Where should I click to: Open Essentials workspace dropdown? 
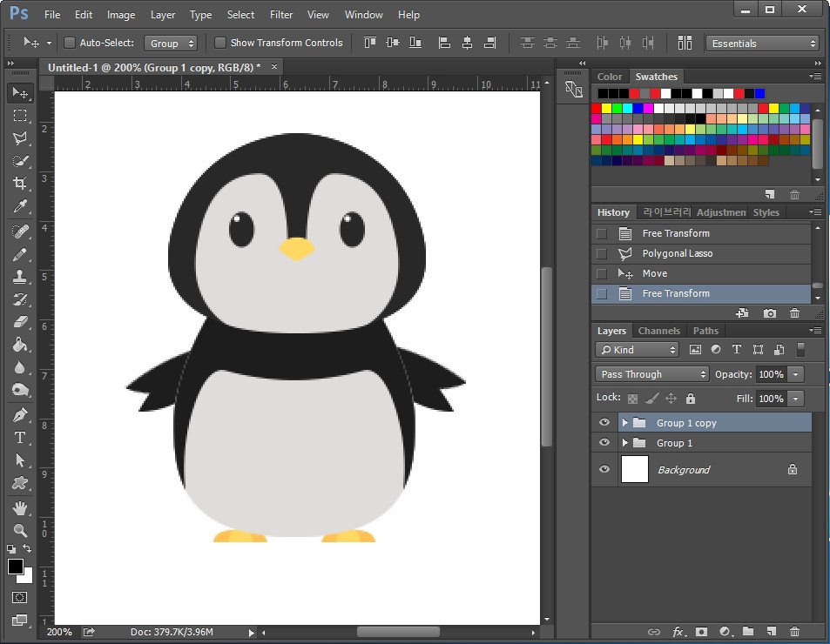click(x=762, y=43)
